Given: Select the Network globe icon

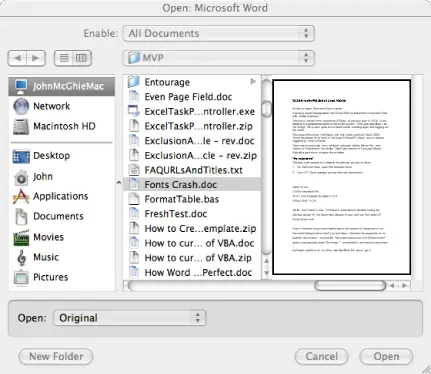Looking at the screenshot, I should coord(21,106).
